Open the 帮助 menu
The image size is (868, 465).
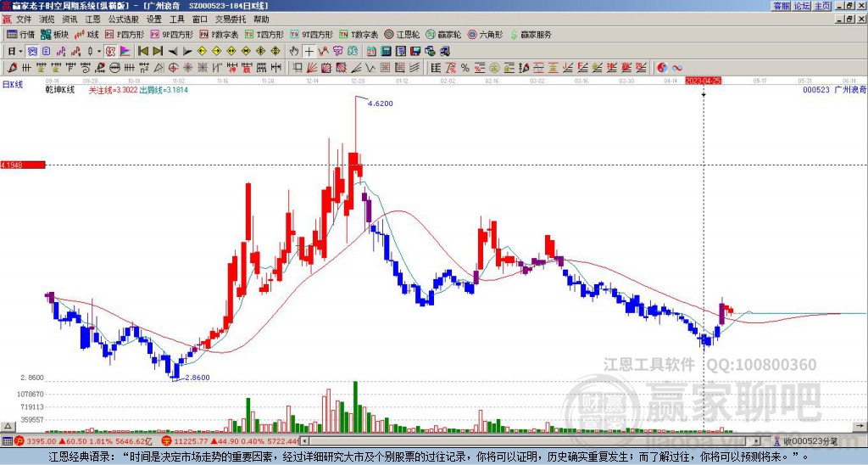(261, 20)
